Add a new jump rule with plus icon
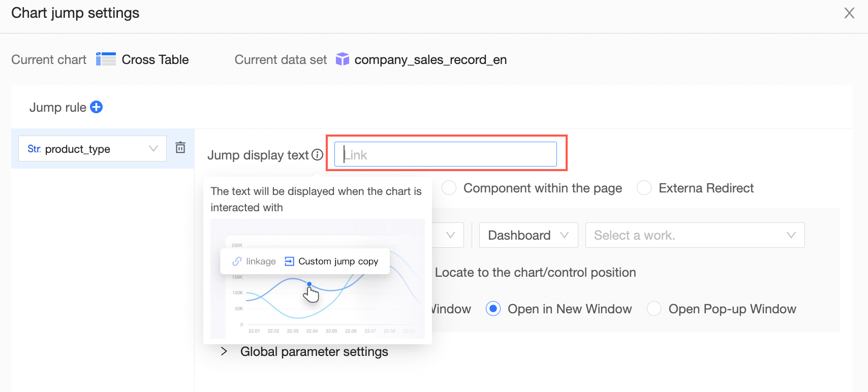Viewport: 868px width, 392px height. pyautogui.click(x=96, y=107)
